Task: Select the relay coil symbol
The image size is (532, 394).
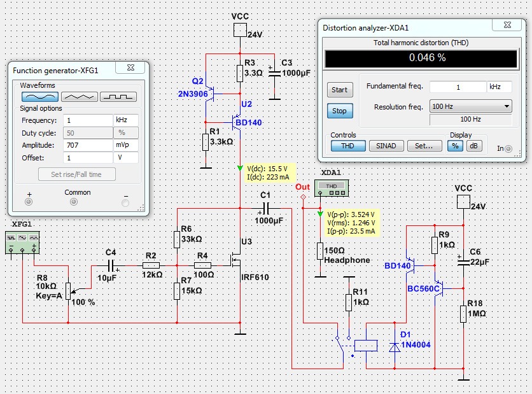Action: pos(366,346)
